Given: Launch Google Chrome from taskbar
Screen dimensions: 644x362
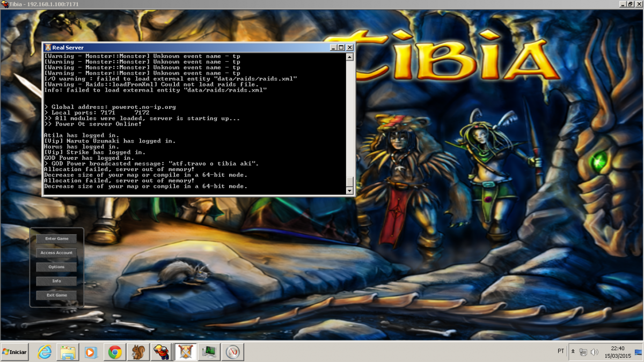Looking at the screenshot, I should (114, 352).
